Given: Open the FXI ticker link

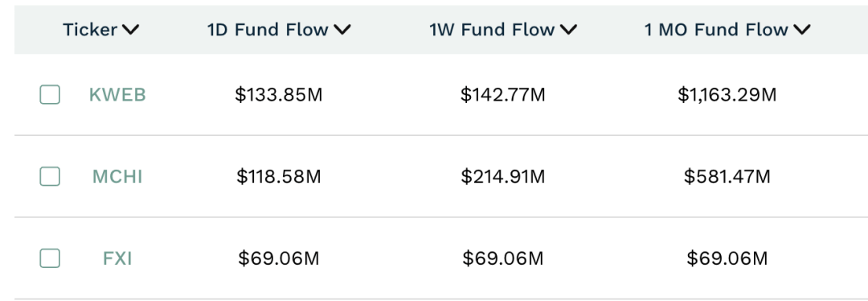Looking at the screenshot, I should click(x=117, y=258).
